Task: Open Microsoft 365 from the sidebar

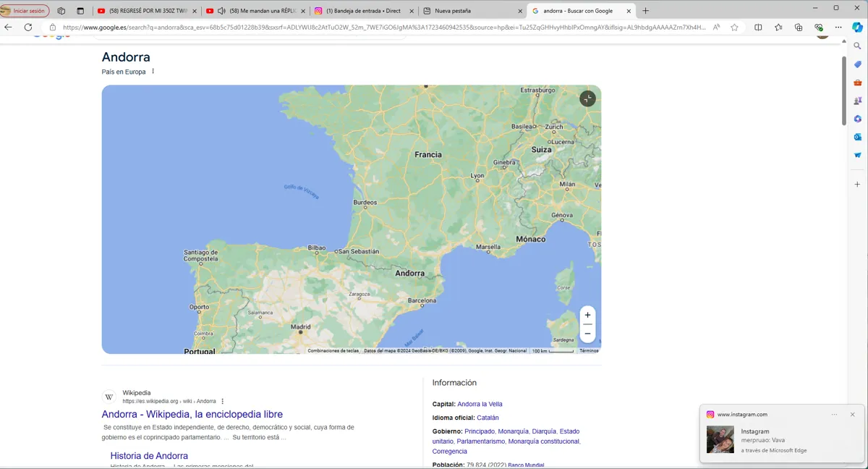Action: tap(858, 119)
